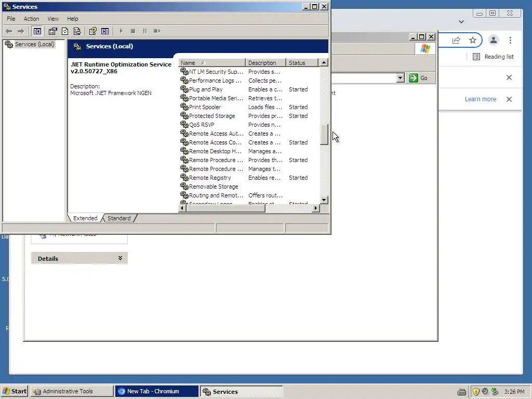Dismiss the Chromium bar beside Learn more
This screenshot has height=399, width=532.
509,99
